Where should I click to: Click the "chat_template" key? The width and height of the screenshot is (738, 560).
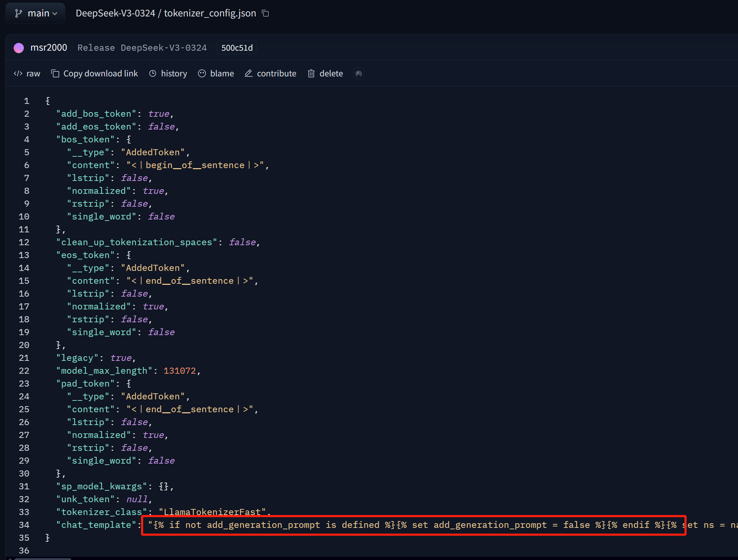click(x=96, y=525)
